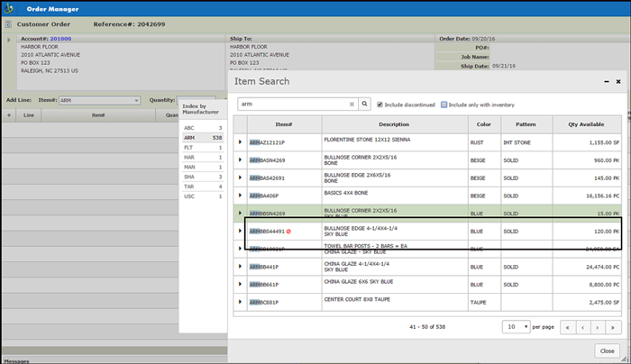Uncheck Include discontinued checkbox
This screenshot has height=364, width=631.
click(x=380, y=104)
